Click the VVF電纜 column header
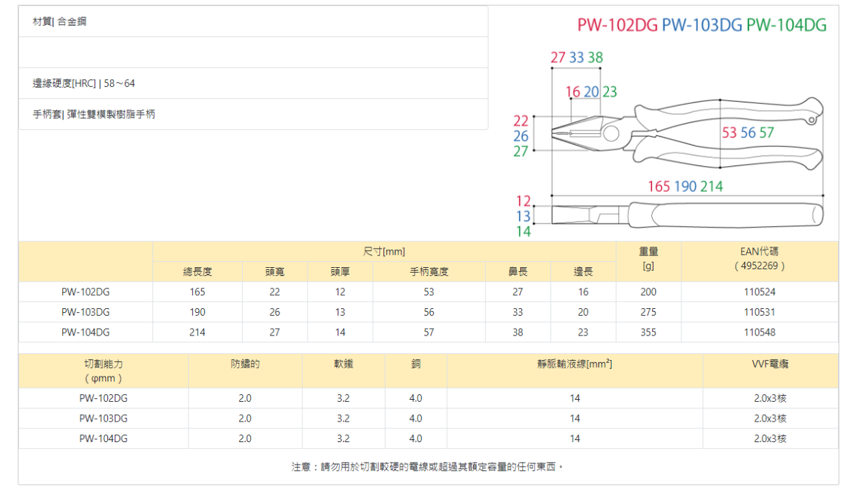Image resolution: width=868 pixels, height=492 pixels. point(770,364)
